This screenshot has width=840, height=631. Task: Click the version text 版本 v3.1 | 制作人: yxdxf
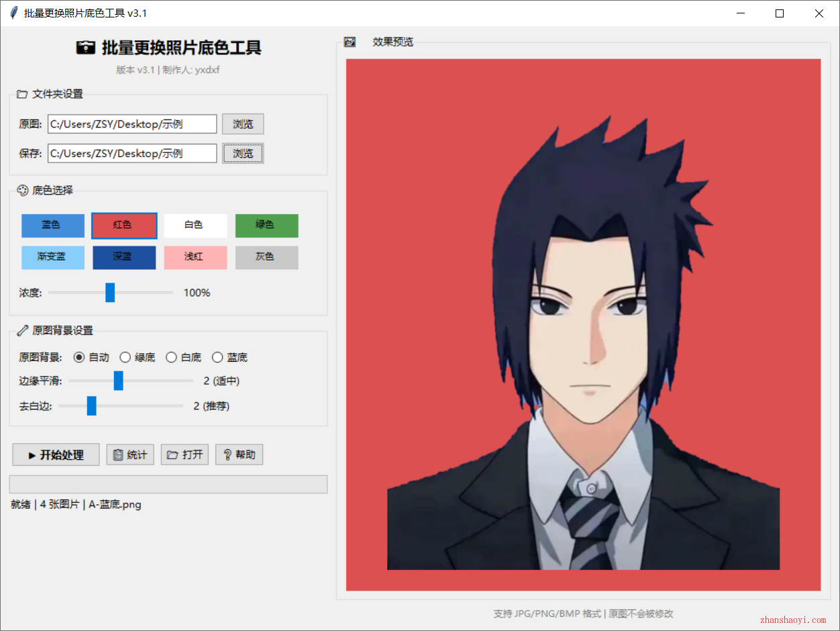[168, 70]
